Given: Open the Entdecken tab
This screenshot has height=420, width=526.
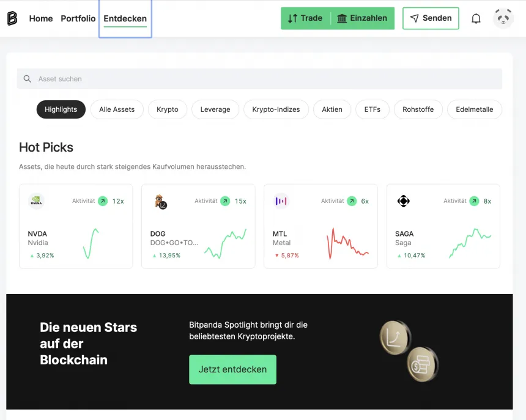Looking at the screenshot, I should [125, 18].
